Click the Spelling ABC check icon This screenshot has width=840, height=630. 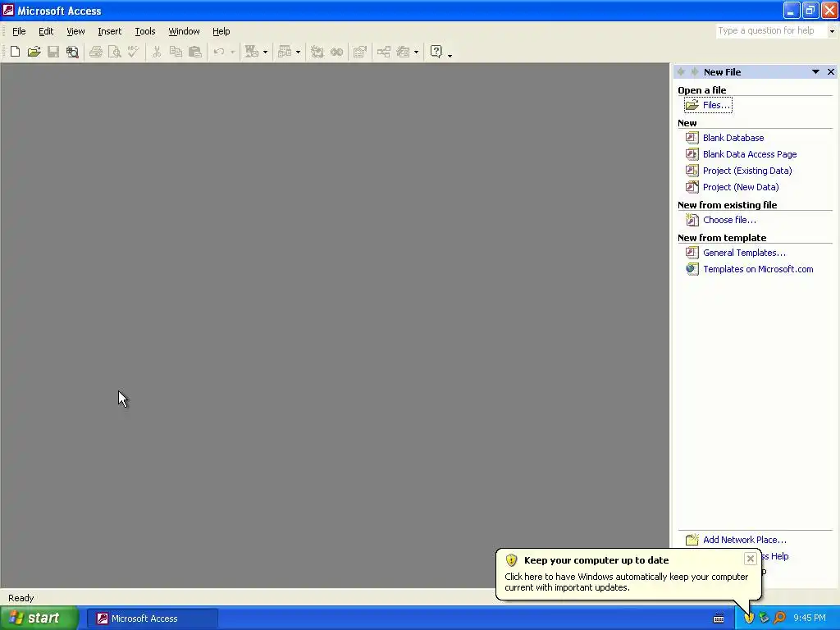133,52
